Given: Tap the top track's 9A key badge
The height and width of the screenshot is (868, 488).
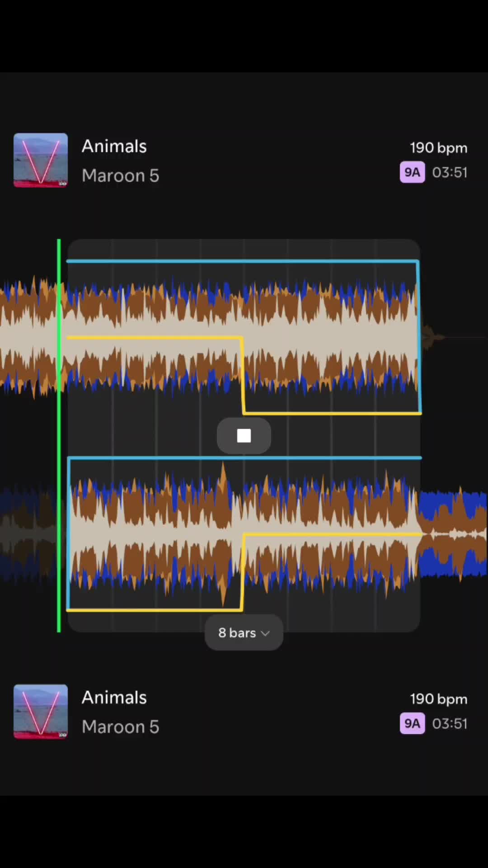Looking at the screenshot, I should tap(412, 172).
